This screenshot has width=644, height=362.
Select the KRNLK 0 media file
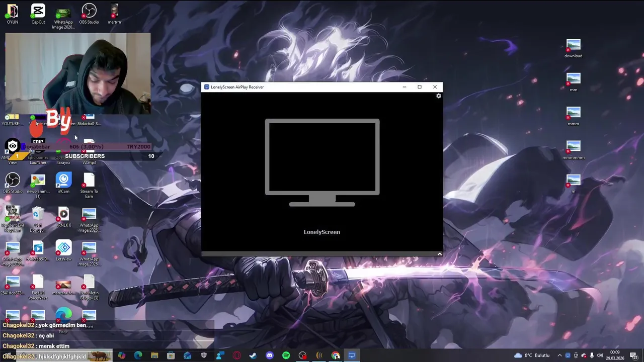click(x=63, y=217)
